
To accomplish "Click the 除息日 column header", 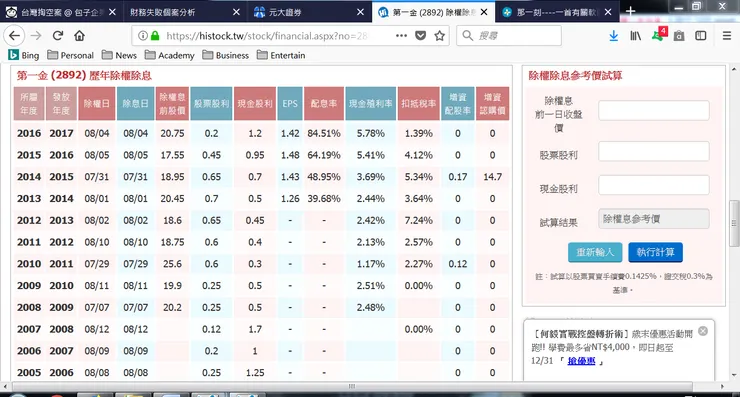I will tap(135, 103).
